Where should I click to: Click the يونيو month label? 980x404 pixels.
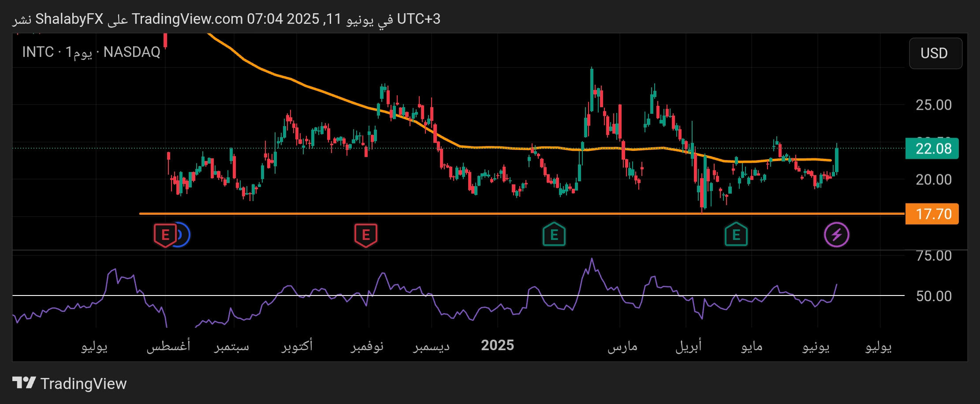(816, 347)
